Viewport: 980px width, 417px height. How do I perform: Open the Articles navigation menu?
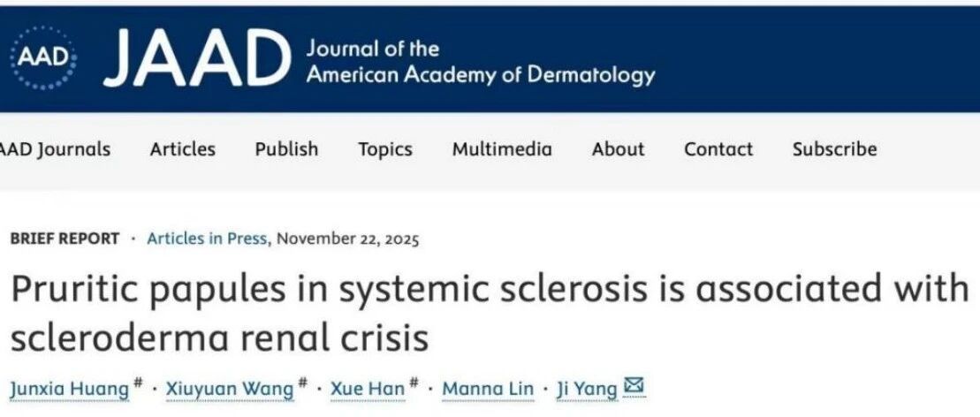point(182,149)
